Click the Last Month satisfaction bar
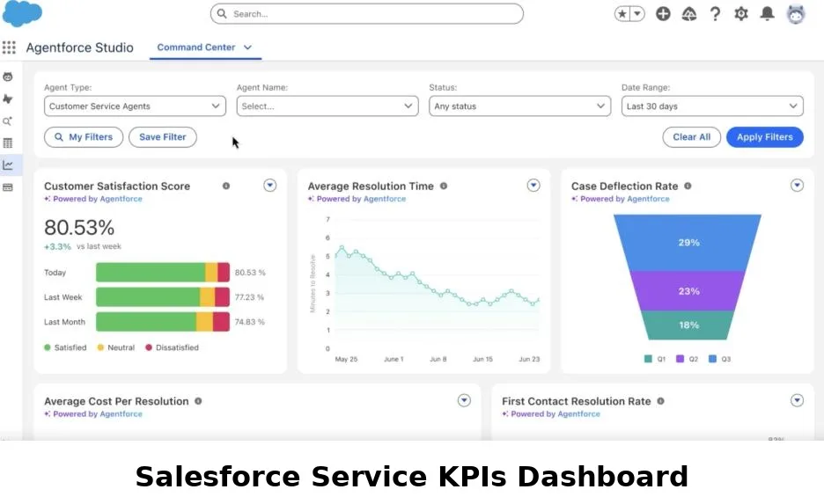Image resolution: width=824 pixels, height=504 pixels. tap(163, 322)
